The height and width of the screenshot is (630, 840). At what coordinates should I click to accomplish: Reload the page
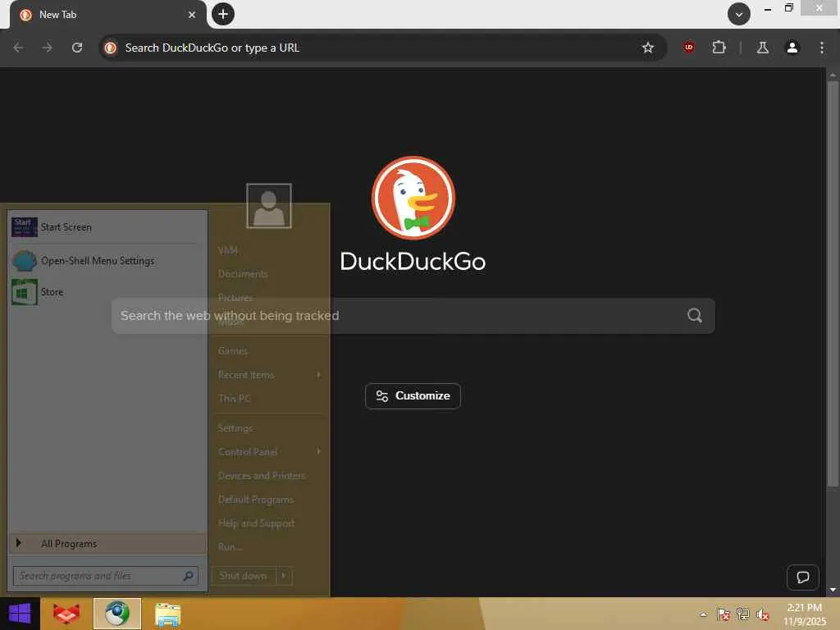(77, 48)
